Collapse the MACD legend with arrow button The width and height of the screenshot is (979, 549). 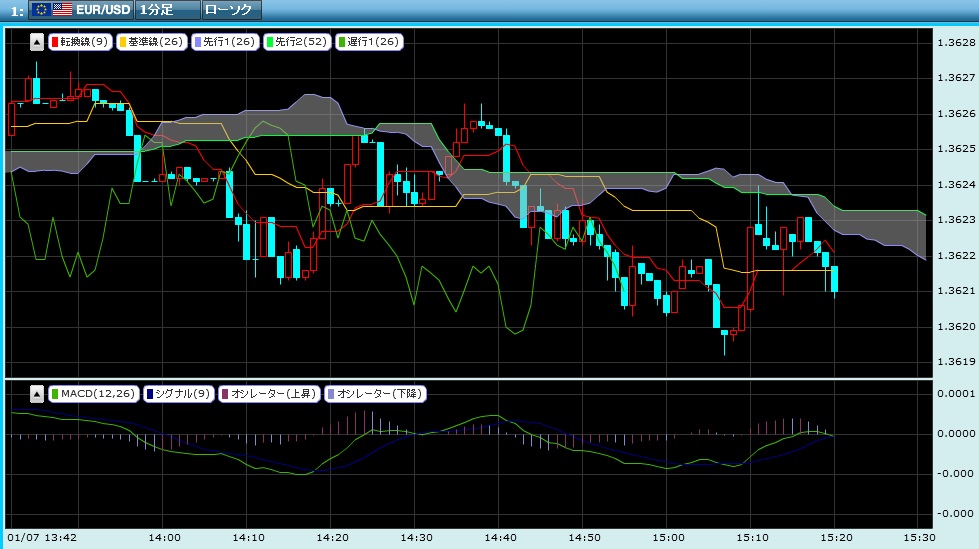click(x=37, y=393)
